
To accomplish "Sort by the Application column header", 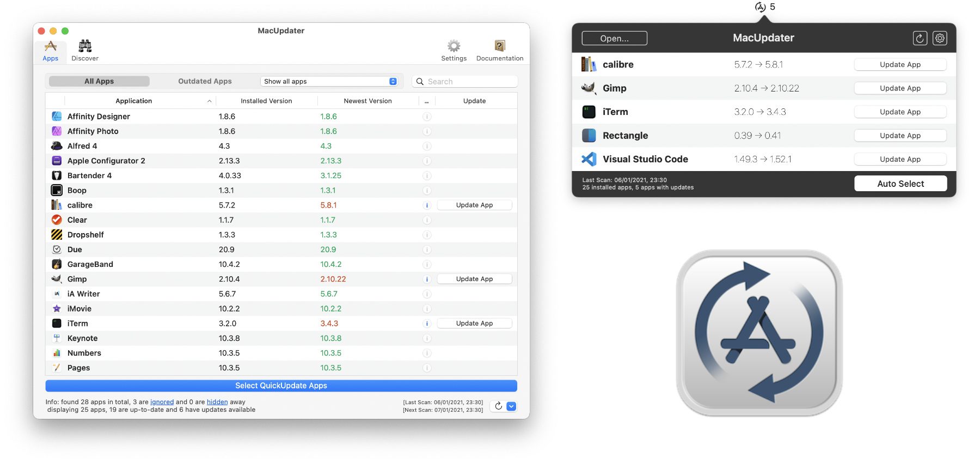I will [134, 101].
